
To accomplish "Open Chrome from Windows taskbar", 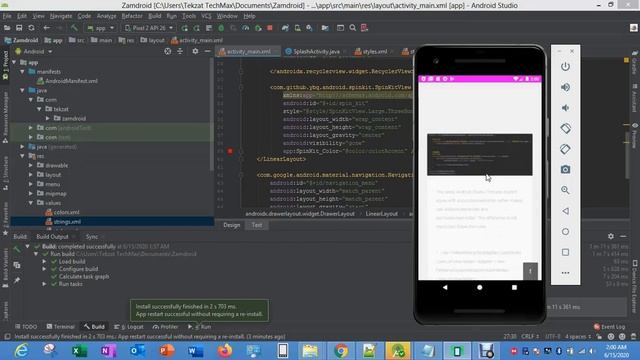I will (x=341, y=351).
